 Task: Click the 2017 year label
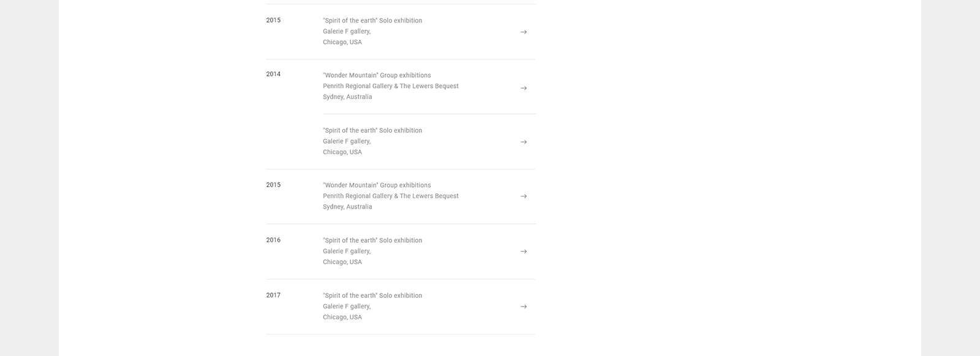click(273, 295)
